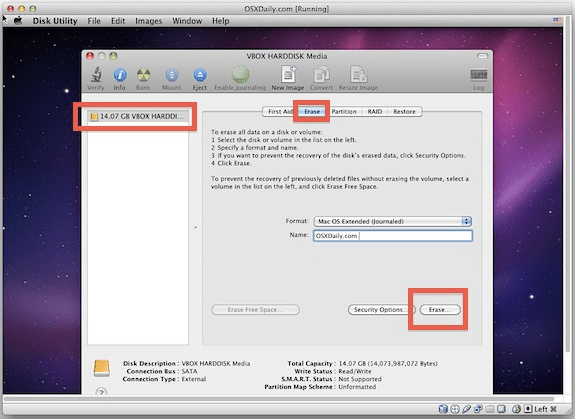Click the 'Partition Map Scheme' Unformatted value
This screenshot has height=419, width=575.
(357, 387)
